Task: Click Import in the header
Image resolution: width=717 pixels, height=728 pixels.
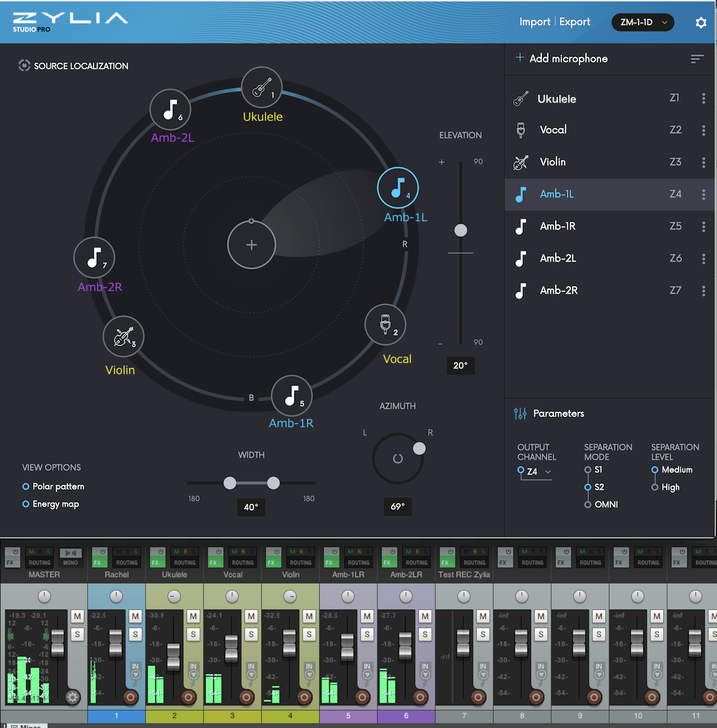Action: [x=535, y=22]
